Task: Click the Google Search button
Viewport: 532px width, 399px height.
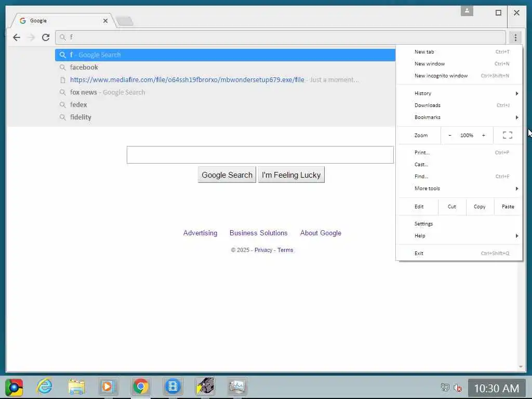Action: [227, 175]
